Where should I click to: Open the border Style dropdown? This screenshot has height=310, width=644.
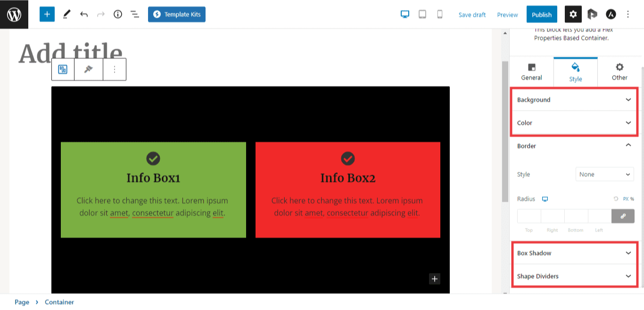605,174
